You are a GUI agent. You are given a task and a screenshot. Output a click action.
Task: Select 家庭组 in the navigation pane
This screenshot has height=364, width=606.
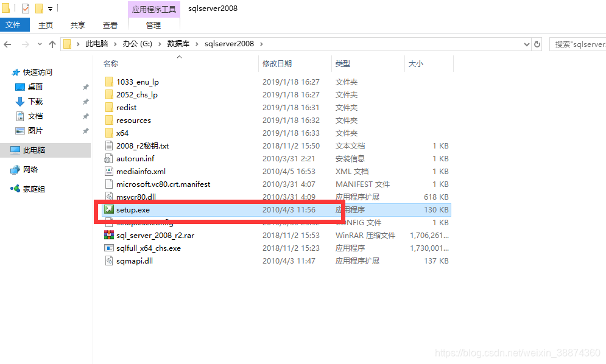coord(34,189)
